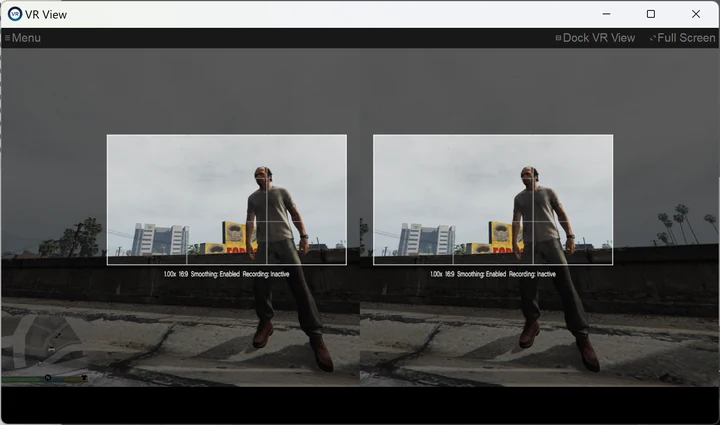Click the right eye '1.00x' zoom text
The width and height of the screenshot is (720, 425).
[x=436, y=274]
